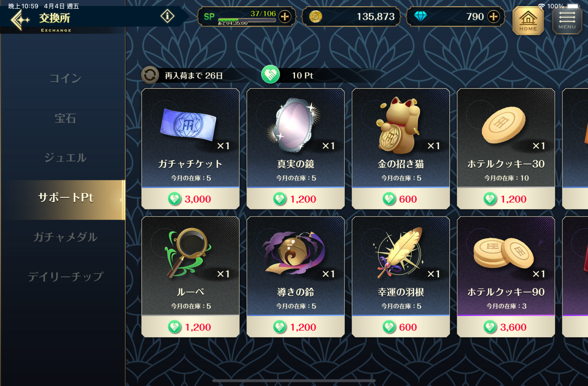
Task: Open the info diamond icon
Action: click(167, 16)
